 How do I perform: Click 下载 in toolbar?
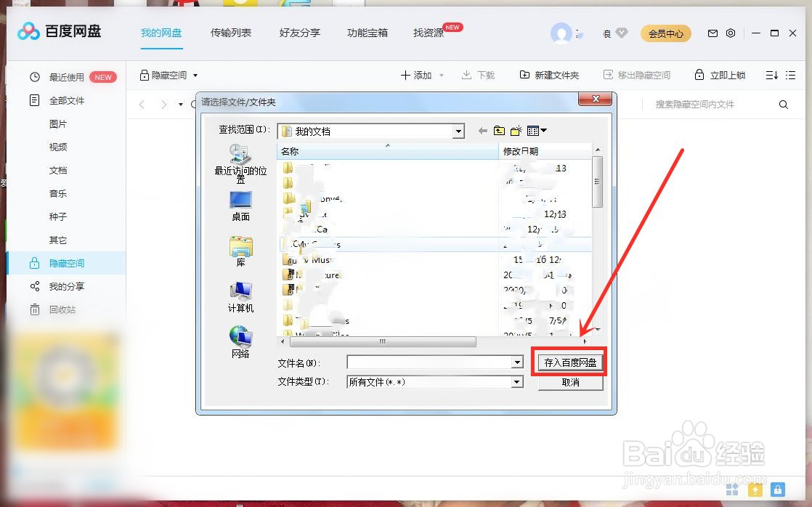[478, 76]
